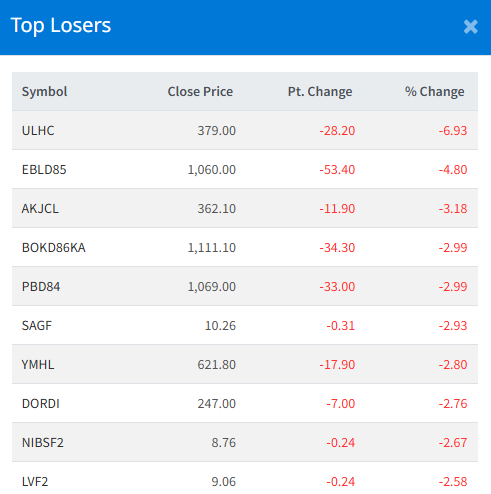Open the BOKD86KA symbol
Viewport: 491px width, 494px height.
pos(53,248)
